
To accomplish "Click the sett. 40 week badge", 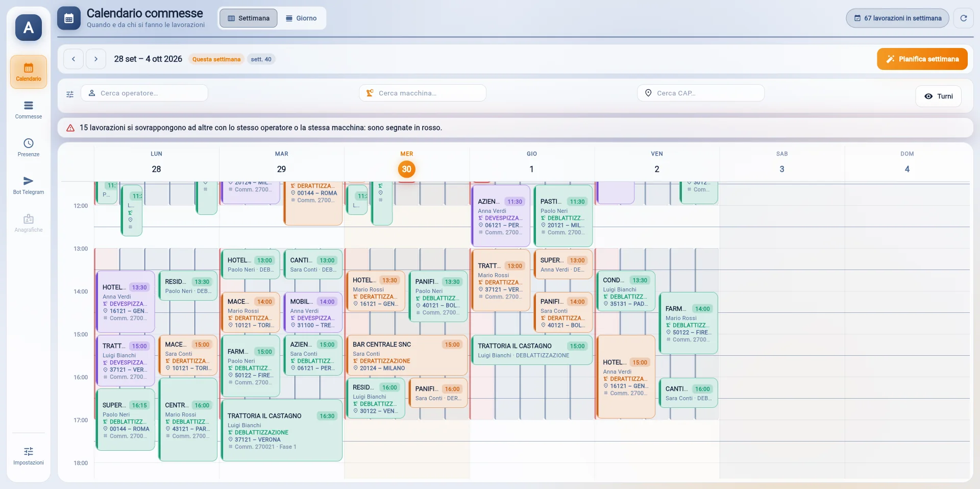I will [x=261, y=59].
